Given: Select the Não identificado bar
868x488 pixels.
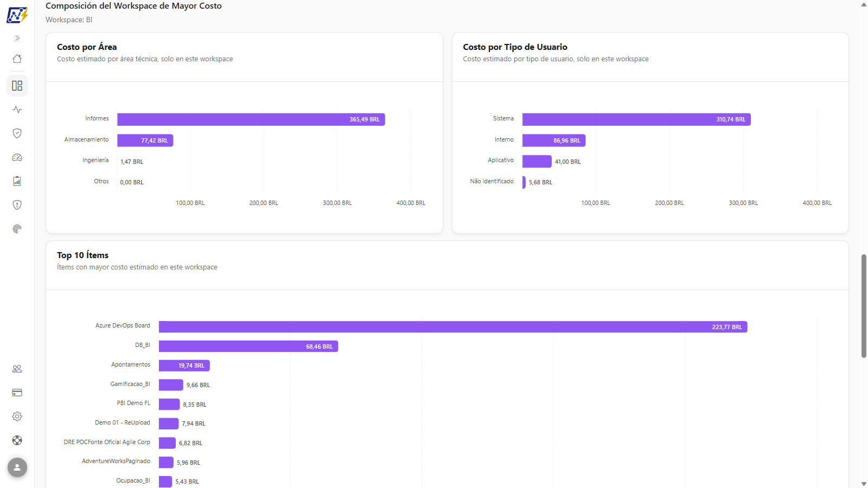Looking at the screenshot, I should [x=524, y=182].
